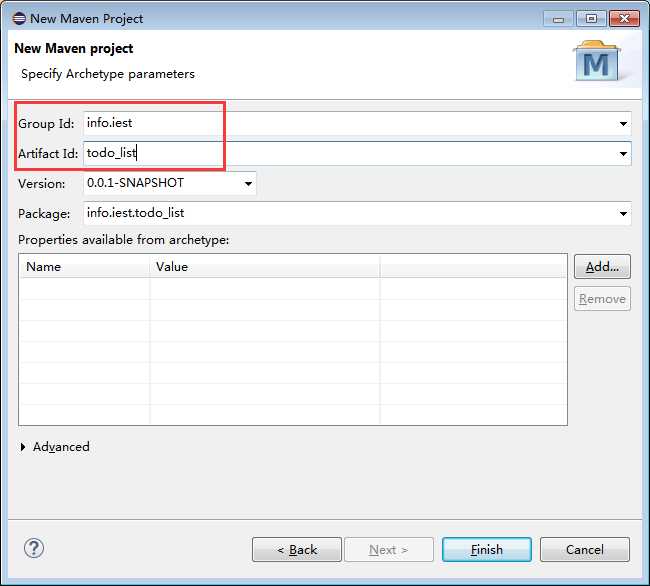Close the dialog with the X button
Screen dimensions: 650x586
click(x=624, y=19)
